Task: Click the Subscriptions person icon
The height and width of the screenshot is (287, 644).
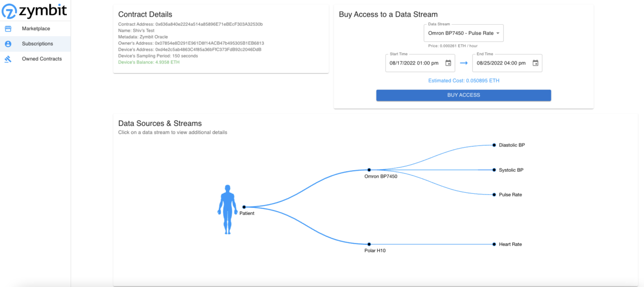Action: coord(8,44)
